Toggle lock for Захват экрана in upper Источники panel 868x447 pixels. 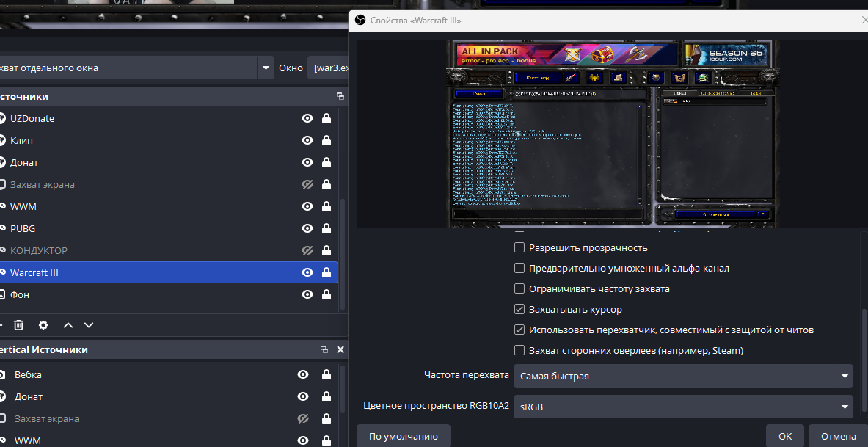[x=327, y=184]
